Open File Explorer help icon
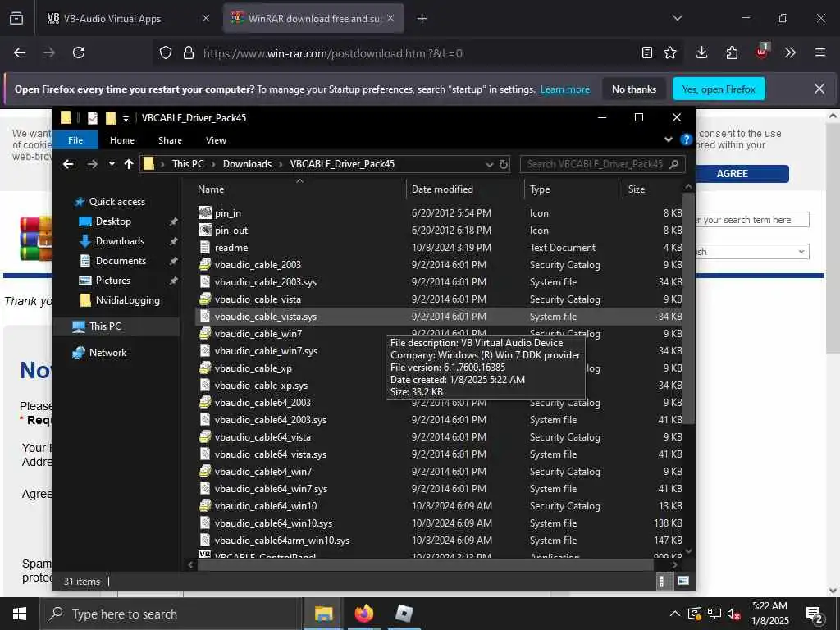 point(687,139)
